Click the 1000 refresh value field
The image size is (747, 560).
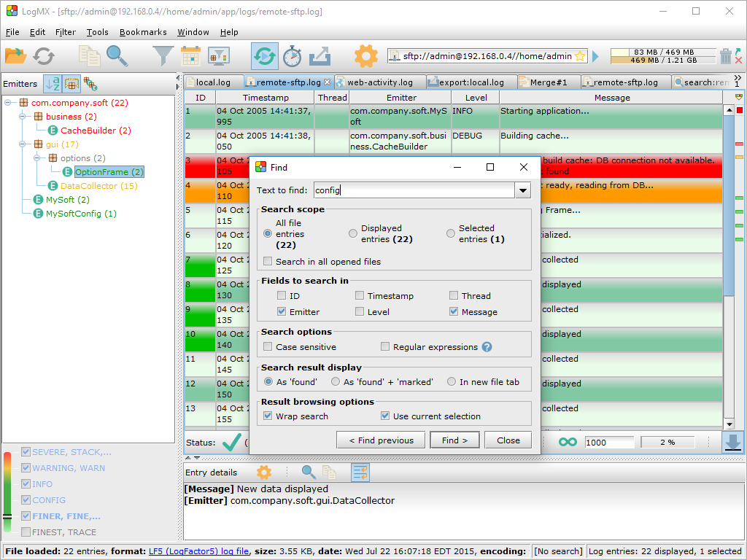(609, 443)
